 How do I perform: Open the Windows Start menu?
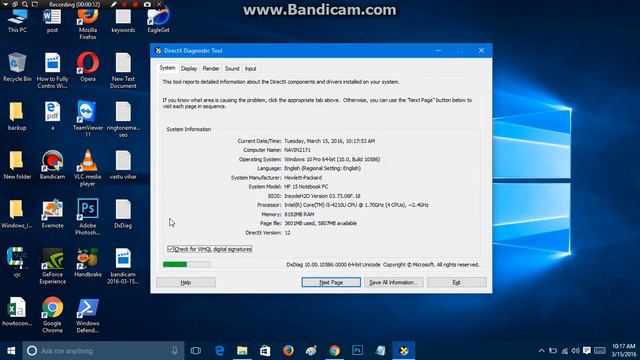click(x=11, y=351)
